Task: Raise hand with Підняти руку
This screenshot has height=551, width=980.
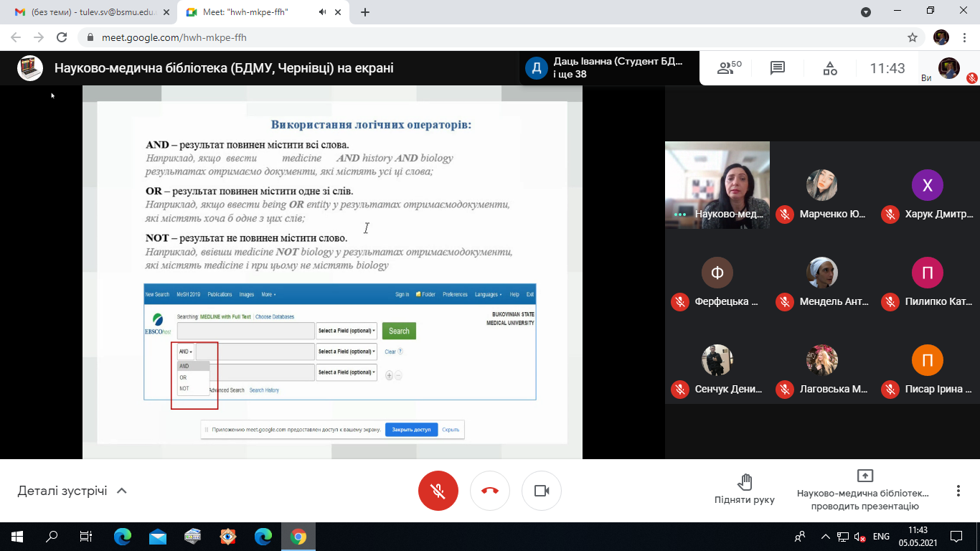Action: [x=744, y=490]
